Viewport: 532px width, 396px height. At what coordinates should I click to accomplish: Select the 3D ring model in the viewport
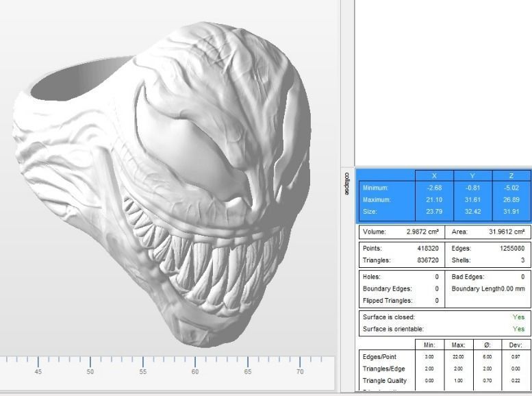tap(162, 185)
